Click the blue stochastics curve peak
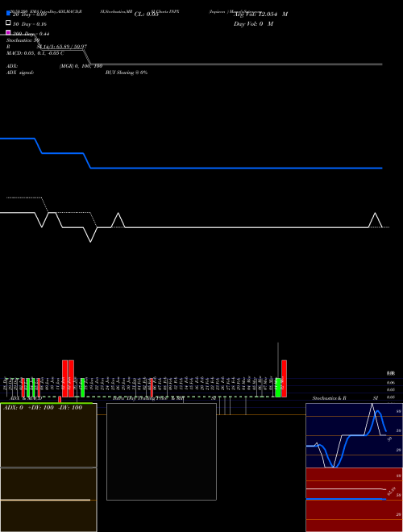403x532 pixels. [378, 412]
